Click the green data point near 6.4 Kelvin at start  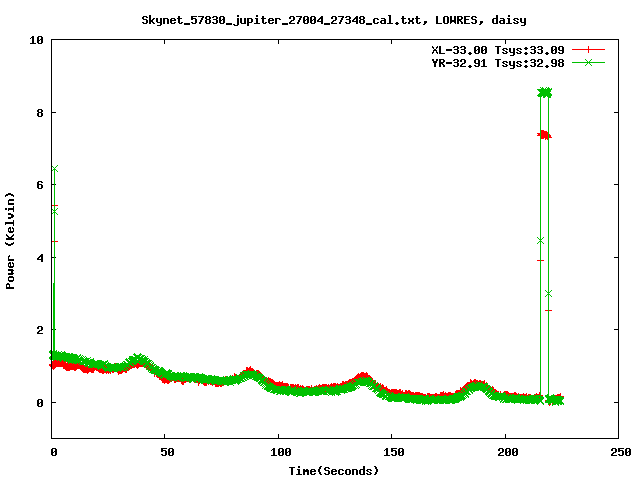[55, 169]
